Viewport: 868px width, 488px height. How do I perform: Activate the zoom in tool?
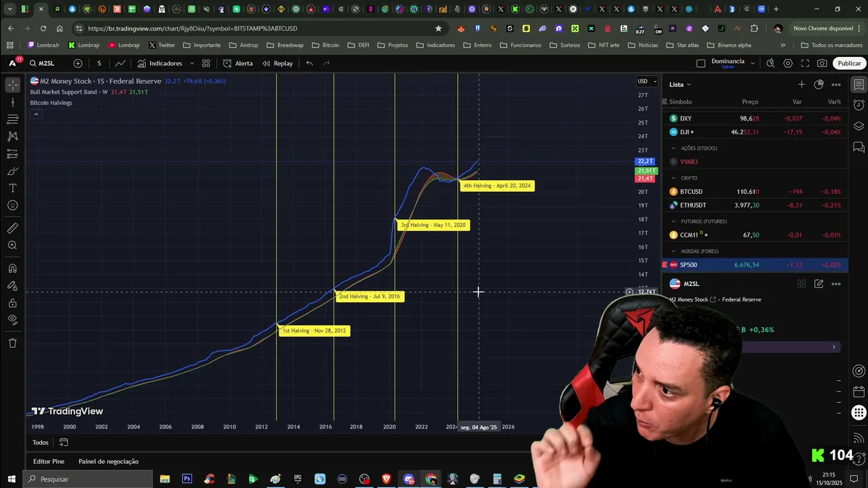[12, 245]
